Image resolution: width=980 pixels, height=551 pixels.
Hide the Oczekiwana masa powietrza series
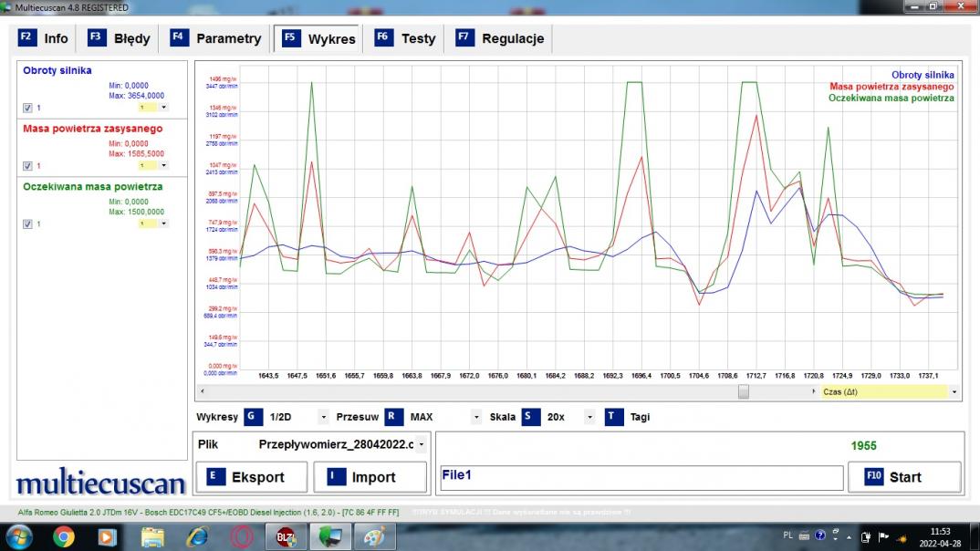coord(27,224)
